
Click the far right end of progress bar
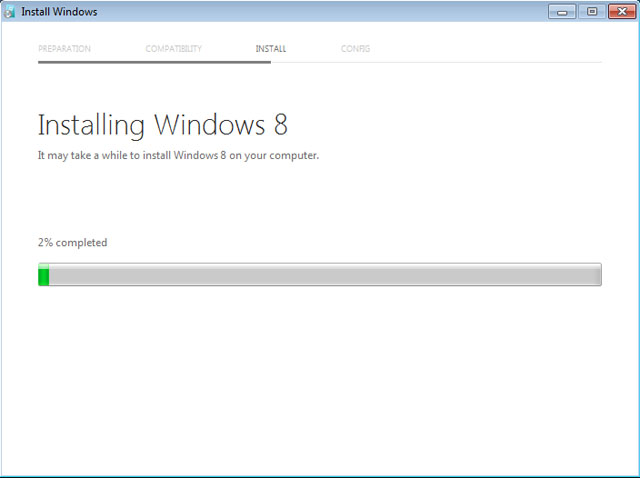click(597, 275)
